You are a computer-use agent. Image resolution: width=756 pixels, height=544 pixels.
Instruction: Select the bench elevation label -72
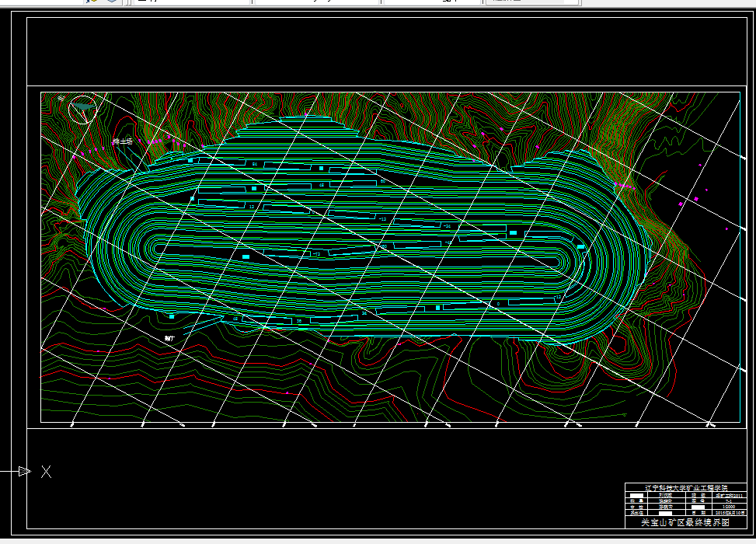click(x=316, y=253)
